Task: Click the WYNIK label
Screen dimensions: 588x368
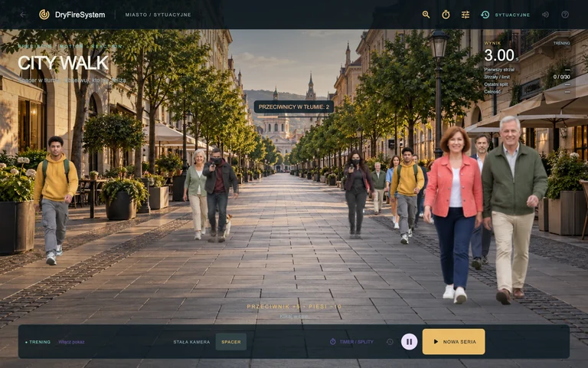Action: (492, 43)
